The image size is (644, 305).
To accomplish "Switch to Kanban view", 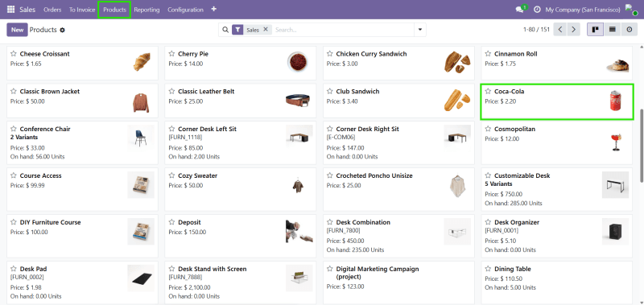I will pyautogui.click(x=595, y=30).
